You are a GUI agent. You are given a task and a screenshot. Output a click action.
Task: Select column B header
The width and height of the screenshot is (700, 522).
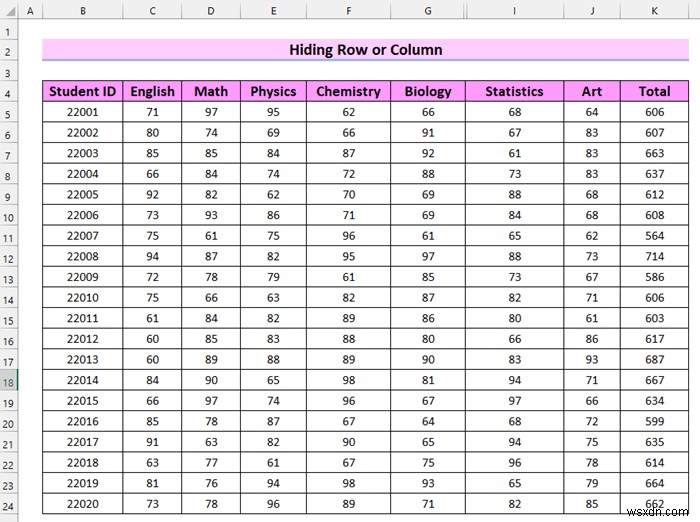pos(83,11)
